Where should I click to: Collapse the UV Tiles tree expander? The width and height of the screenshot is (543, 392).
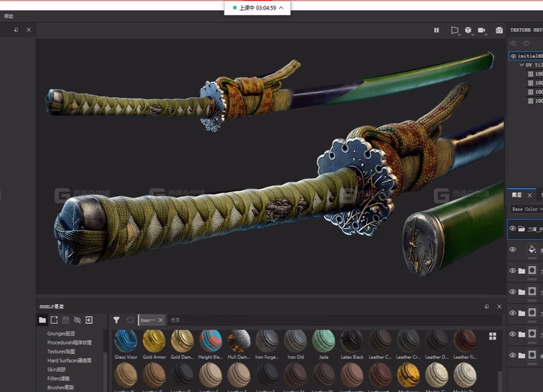[521, 65]
